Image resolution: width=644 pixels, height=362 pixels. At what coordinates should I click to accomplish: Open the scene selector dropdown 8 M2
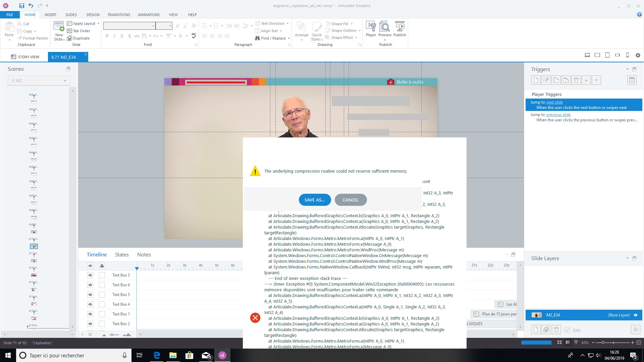(x=39, y=81)
